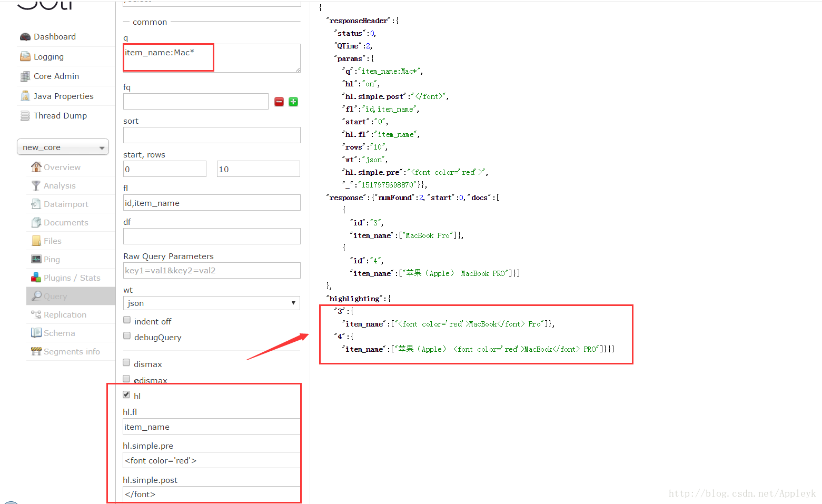Click the Analysis funnel icon
Screen dimensions: 822x504
[36, 185]
